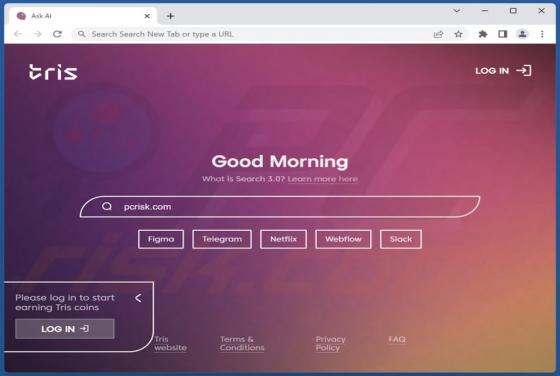Reload the page

click(57, 34)
